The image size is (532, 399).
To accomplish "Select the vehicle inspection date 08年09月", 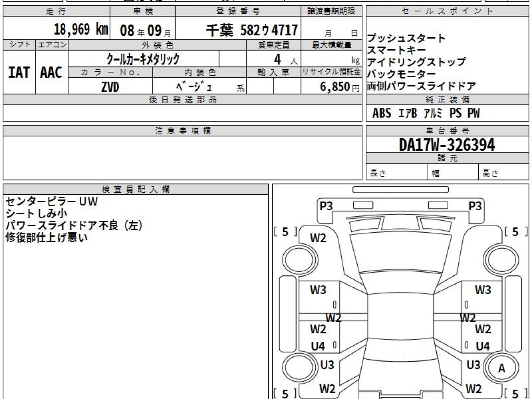I will tap(141, 31).
